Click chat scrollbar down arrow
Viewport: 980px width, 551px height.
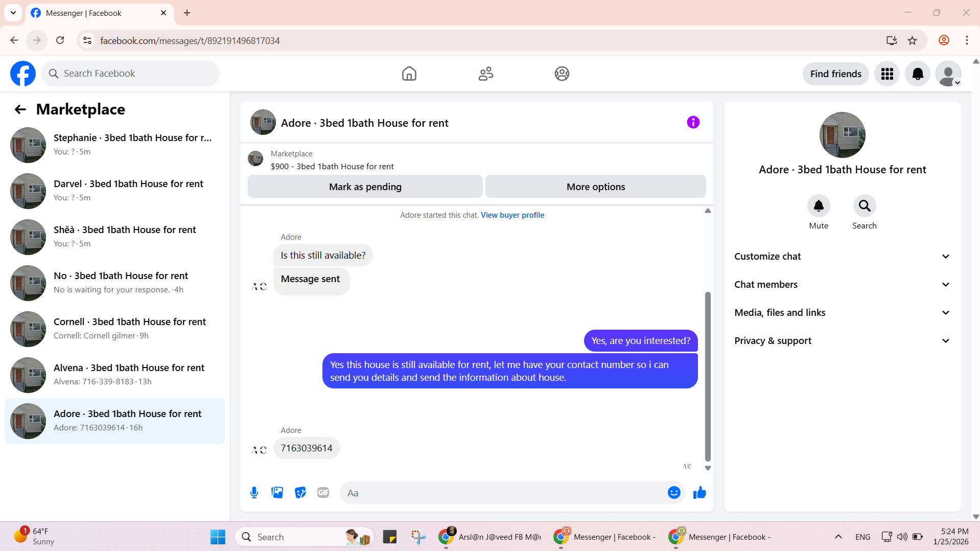708,468
